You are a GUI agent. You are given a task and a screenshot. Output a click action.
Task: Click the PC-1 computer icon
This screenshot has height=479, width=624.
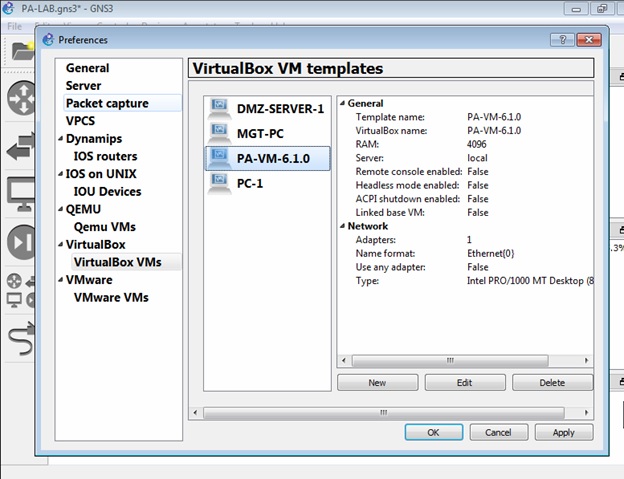coord(219,183)
